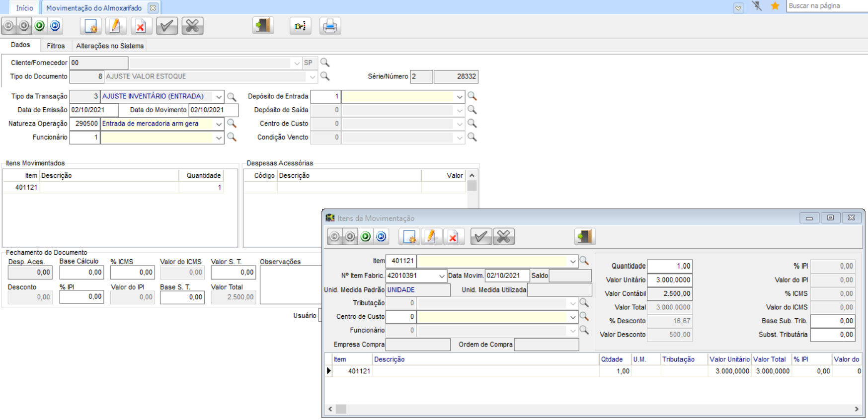Expand the Tipo da Transação dropdown
The image size is (868, 420).
[219, 97]
